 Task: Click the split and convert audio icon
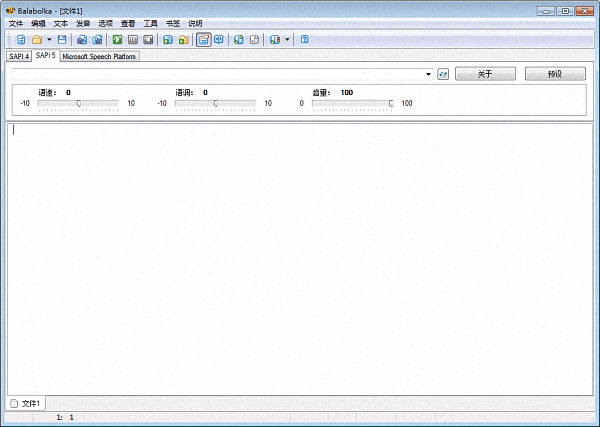98,39
